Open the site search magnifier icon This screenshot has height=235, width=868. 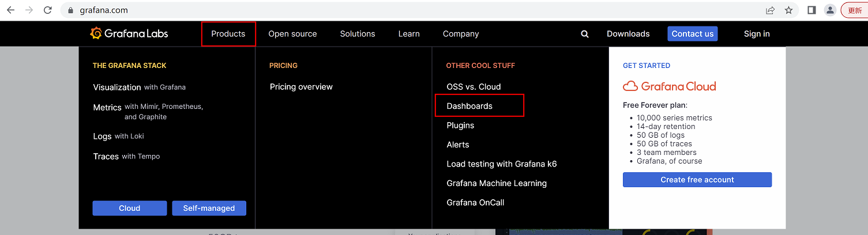pos(585,34)
